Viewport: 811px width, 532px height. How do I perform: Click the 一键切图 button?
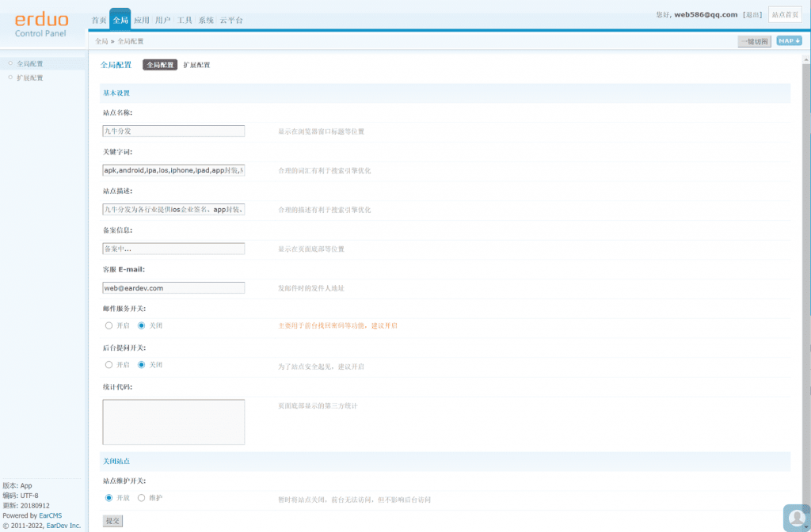[x=754, y=41]
